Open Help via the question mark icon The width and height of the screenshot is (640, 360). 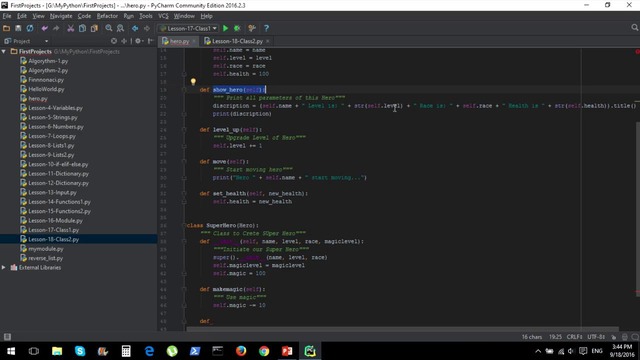click(x=267, y=28)
